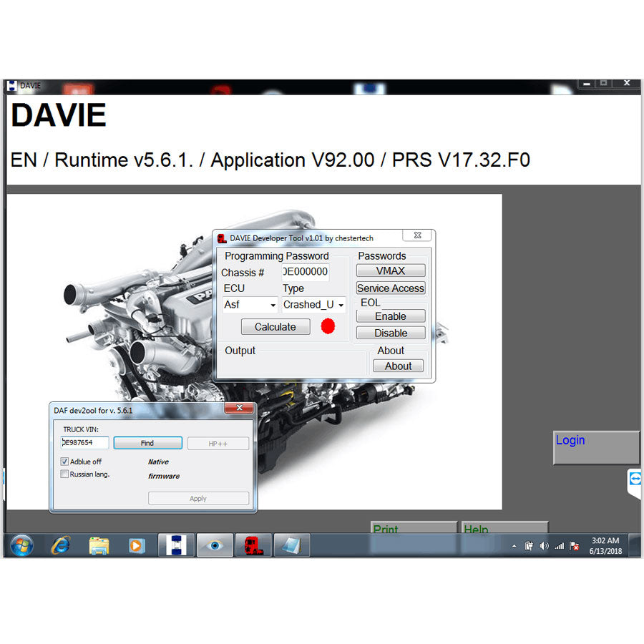Click the VMAX password button
644x644 pixels.
click(391, 270)
